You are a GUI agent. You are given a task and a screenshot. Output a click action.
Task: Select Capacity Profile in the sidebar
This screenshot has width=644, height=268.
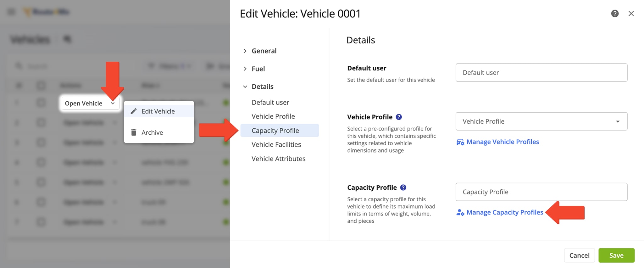(x=280, y=130)
